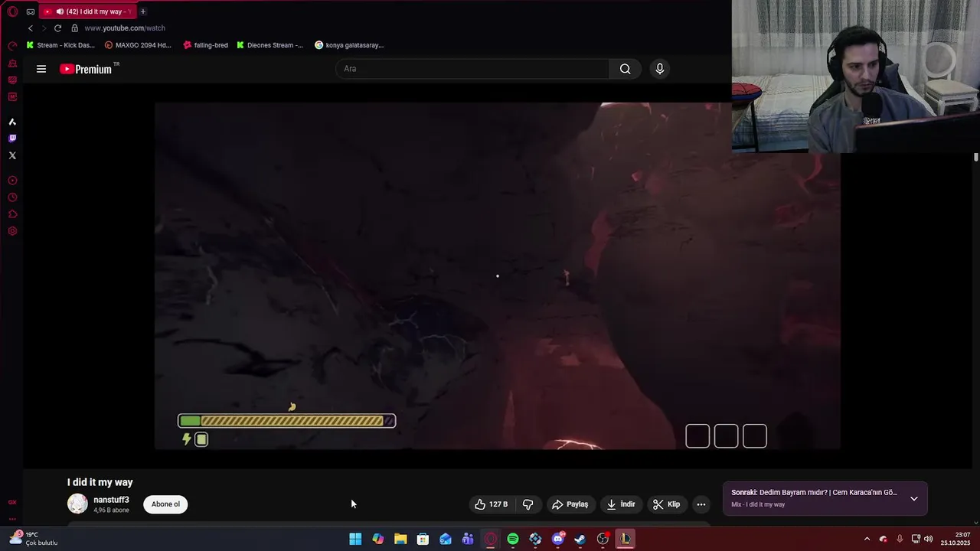980x551 pixels.
Task: Open more actions three-dot menu
Action: click(701, 504)
